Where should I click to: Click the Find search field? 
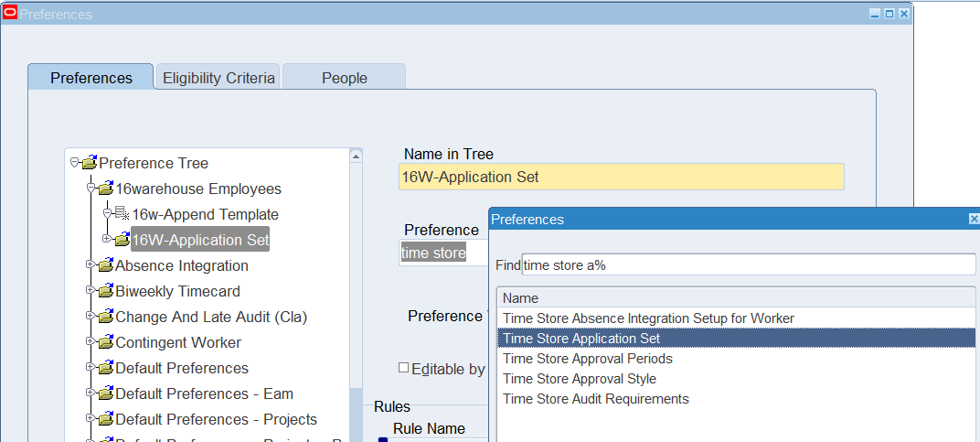pyautogui.click(x=748, y=265)
